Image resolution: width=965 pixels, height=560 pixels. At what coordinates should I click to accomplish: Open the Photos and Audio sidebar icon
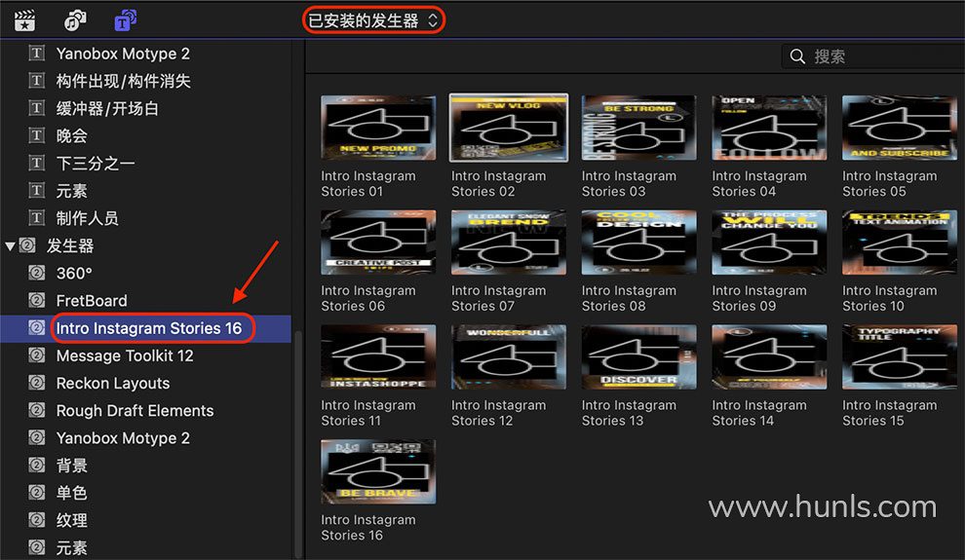tap(75, 20)
